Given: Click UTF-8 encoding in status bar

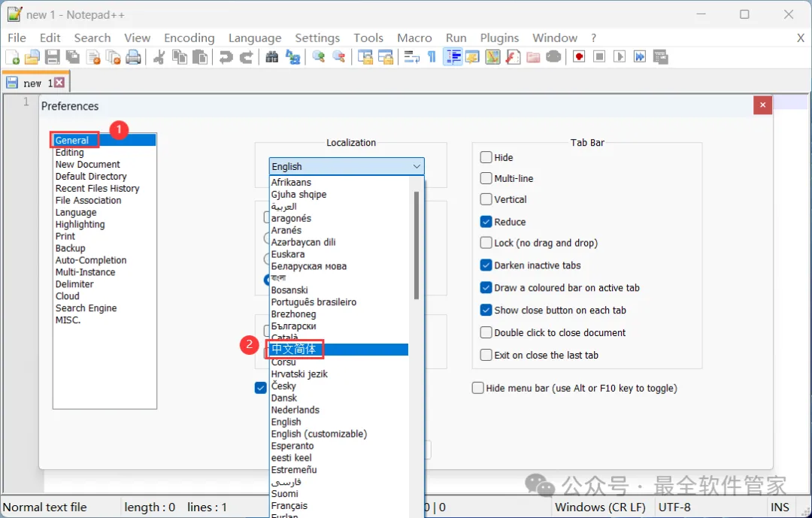Looking at the screenshot, I should (674, 507).
